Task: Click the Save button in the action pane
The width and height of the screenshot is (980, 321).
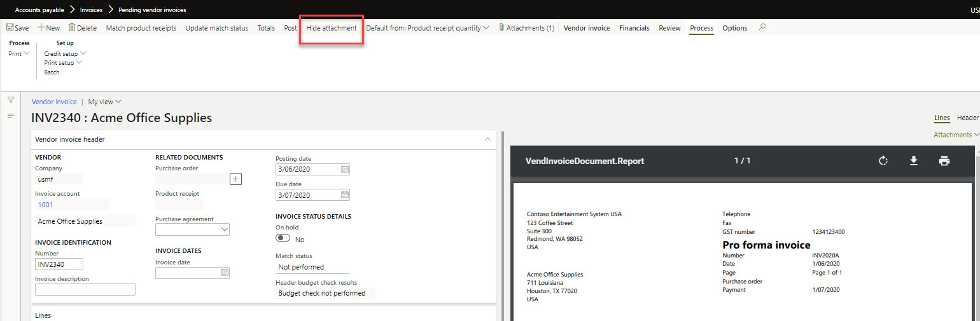Action: [18, 28]
